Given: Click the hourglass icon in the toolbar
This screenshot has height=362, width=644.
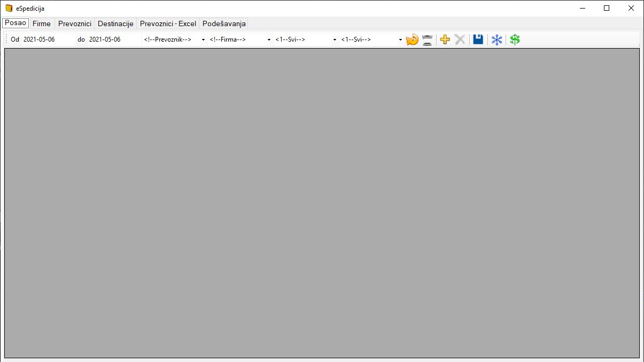Looking at the screenshot, I should (x=427, y=40).
